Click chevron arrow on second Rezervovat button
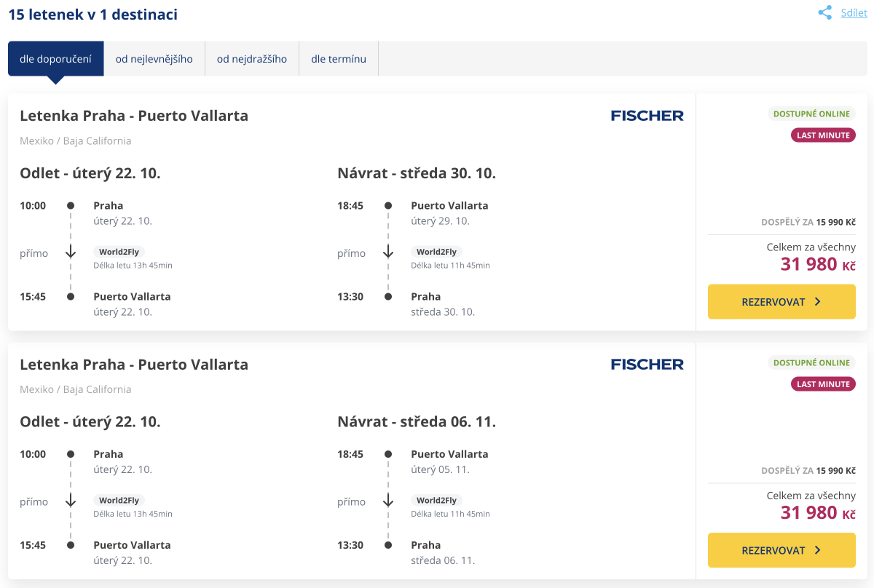This screenshot has width=874, height=588. click(817, 551)
